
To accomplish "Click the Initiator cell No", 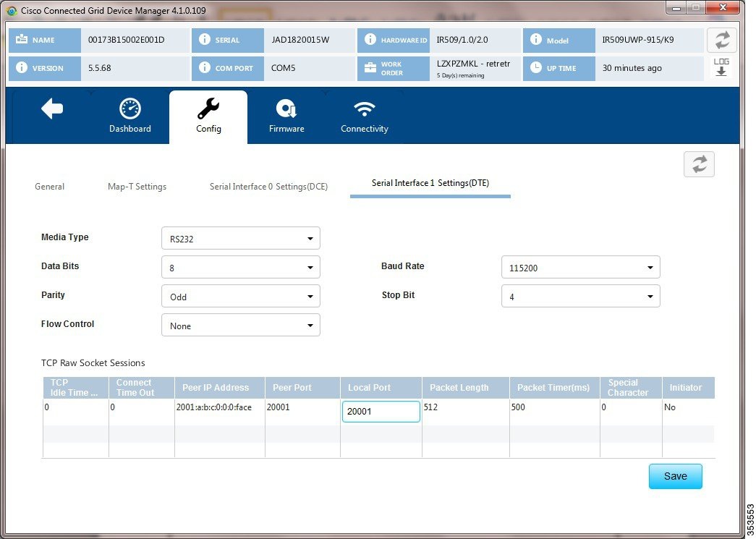I will 670,407.
